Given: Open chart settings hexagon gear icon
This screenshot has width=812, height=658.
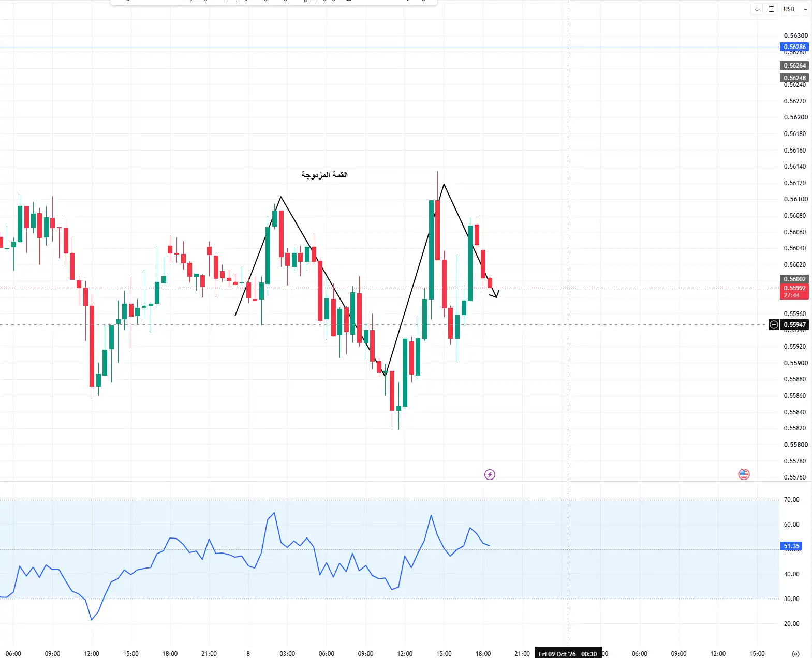Looking at the screenshot, I should 795,654.
